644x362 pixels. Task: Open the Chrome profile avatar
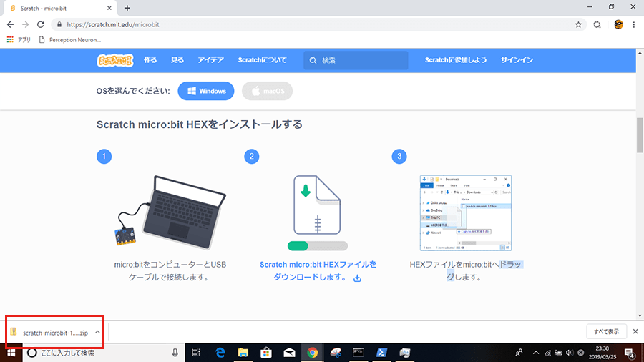pyautogui.click(x=618, y=24)
